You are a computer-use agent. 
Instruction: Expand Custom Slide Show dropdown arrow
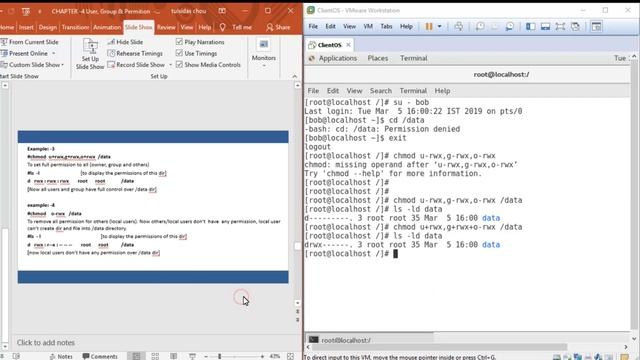click(x=62, y=65)
